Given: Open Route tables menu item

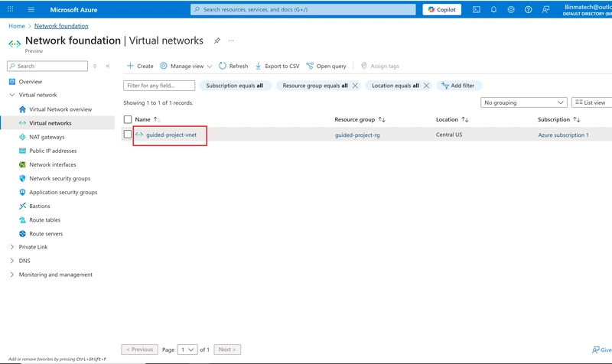Looking at the screenshot, I should click(45, 220).
